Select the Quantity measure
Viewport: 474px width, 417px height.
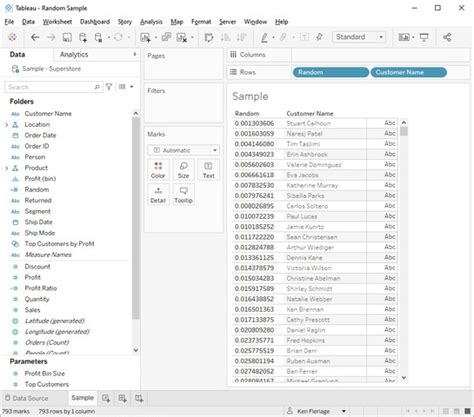[37, 299]
